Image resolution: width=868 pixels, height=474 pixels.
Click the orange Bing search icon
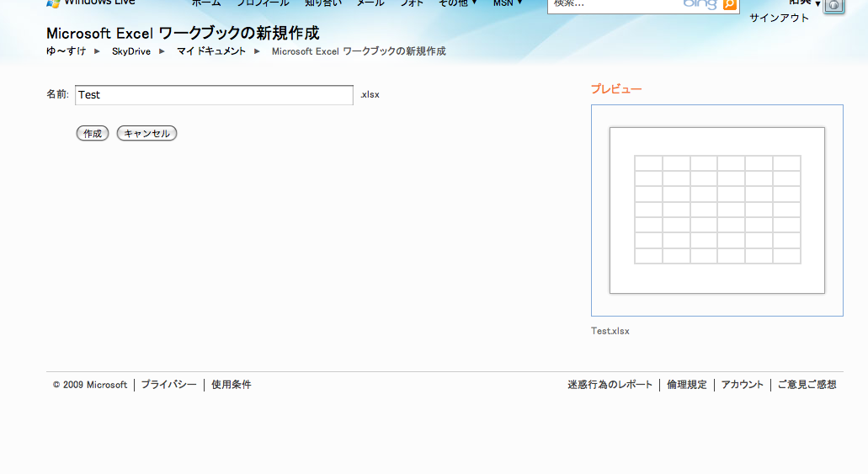(730, 4)
